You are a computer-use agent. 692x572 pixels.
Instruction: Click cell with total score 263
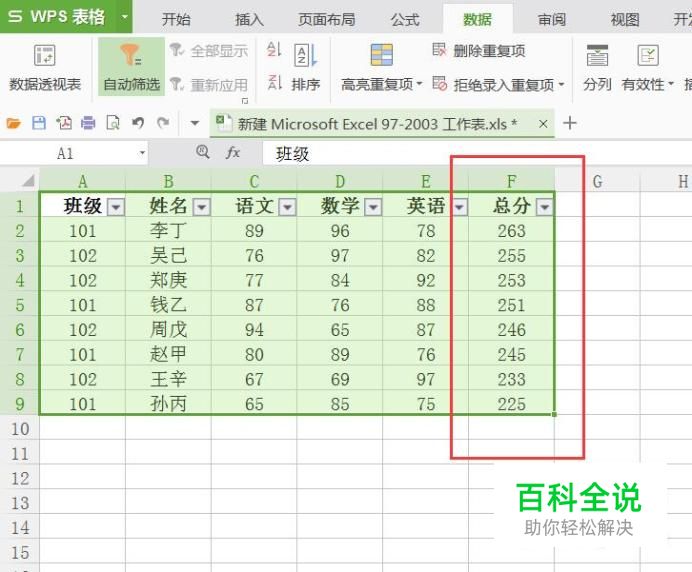coord(511,231)
